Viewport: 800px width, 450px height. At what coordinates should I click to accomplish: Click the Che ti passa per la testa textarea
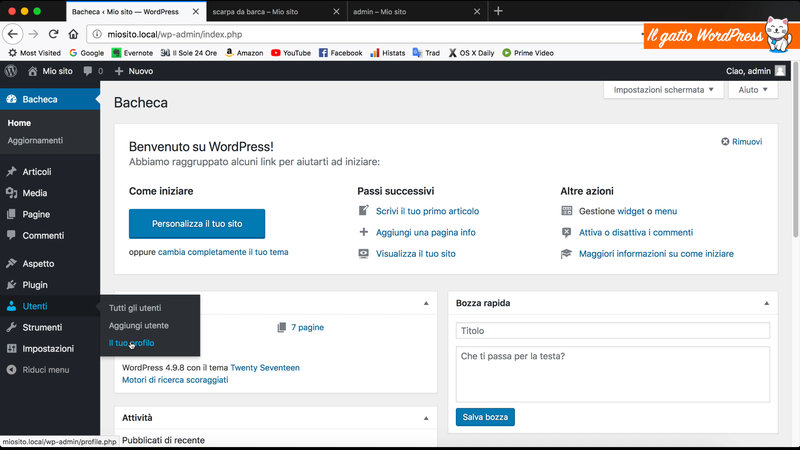tap(613, 374)
